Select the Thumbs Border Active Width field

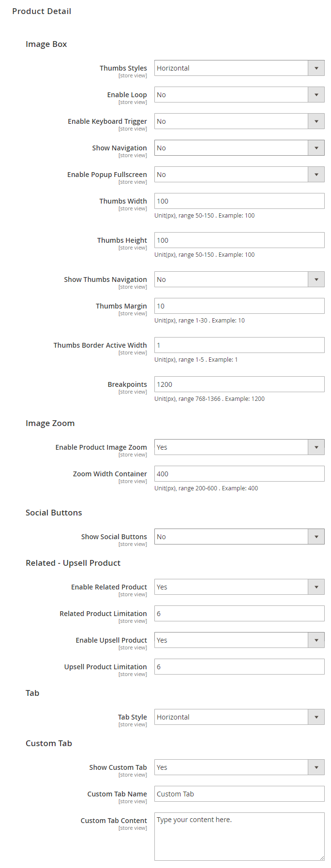tap(239, 345)
